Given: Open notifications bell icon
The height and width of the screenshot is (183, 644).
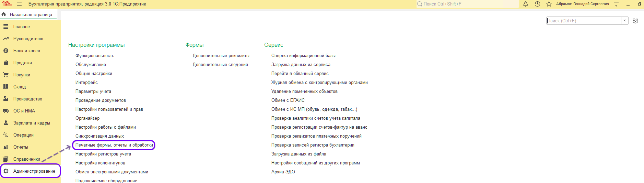Looking at the screenshot, I should click(x=526, y=4).
